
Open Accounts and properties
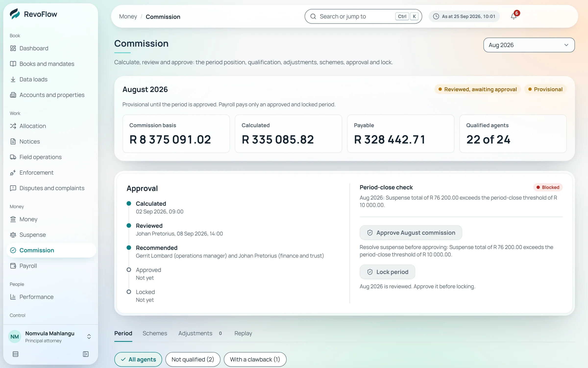(x=51, y=95)
